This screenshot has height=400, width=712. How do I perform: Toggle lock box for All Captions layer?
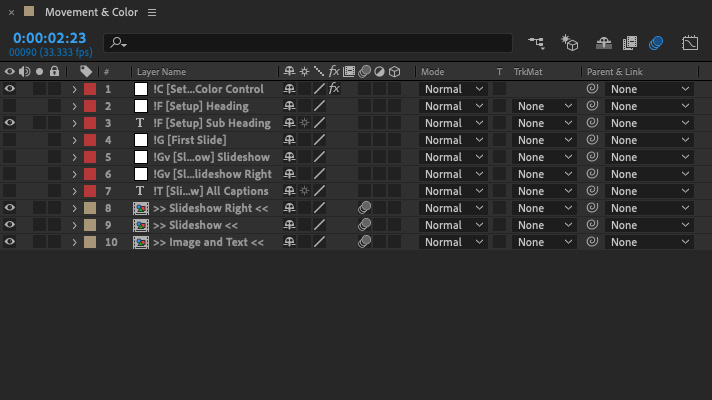point(54,191)
